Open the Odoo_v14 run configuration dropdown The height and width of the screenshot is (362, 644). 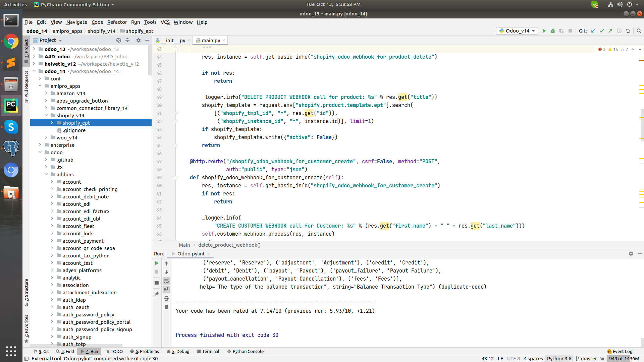517,31
